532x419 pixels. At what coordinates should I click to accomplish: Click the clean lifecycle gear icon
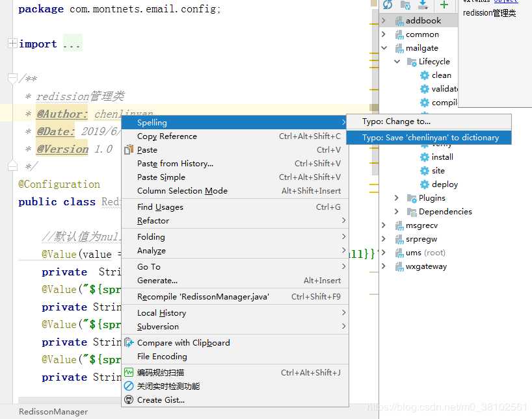click(425, 75)
